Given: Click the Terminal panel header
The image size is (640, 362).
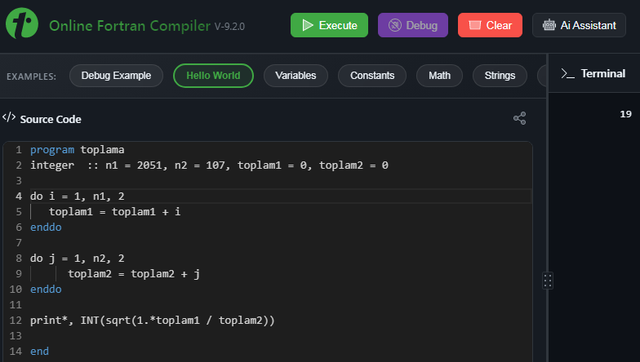Looking at the screenshot, I should 594,73.
